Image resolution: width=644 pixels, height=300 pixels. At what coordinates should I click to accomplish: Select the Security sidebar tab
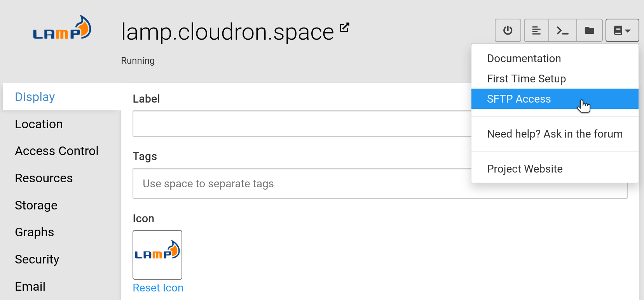[37, 260]
